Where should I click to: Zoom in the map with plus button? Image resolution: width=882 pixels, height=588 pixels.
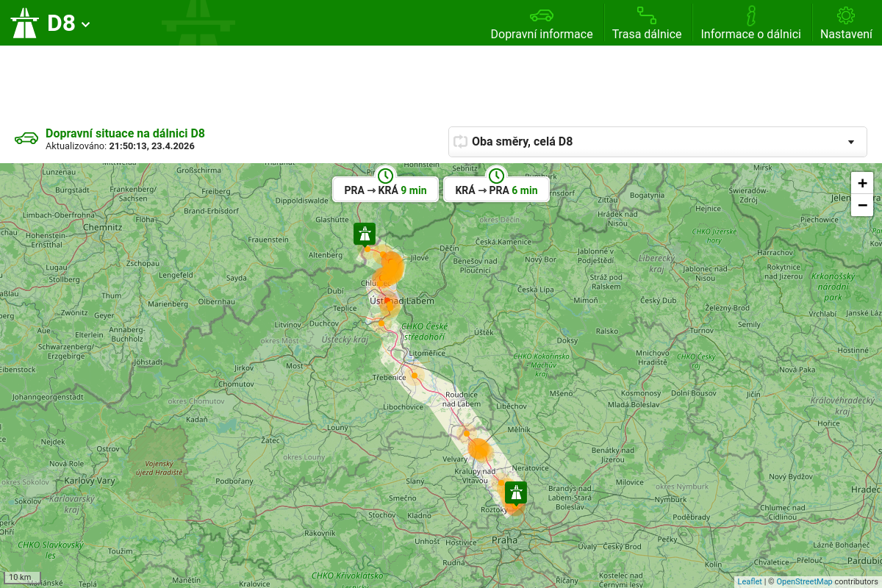[862, 183]
